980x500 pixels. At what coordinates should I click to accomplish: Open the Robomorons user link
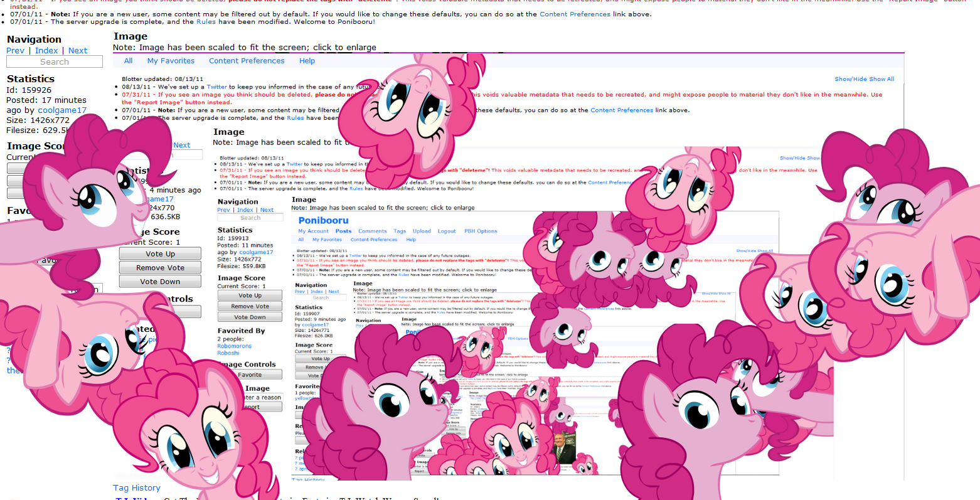(x=235, y=346)
